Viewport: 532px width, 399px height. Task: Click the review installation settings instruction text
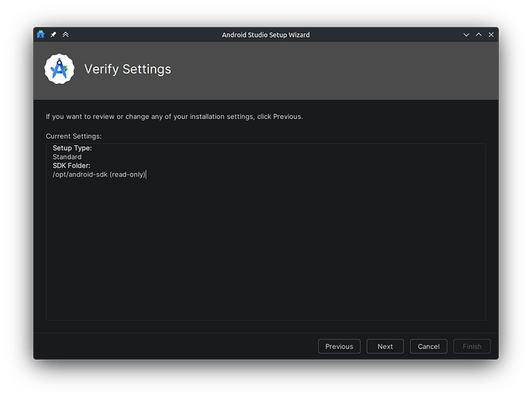[175, 117]
